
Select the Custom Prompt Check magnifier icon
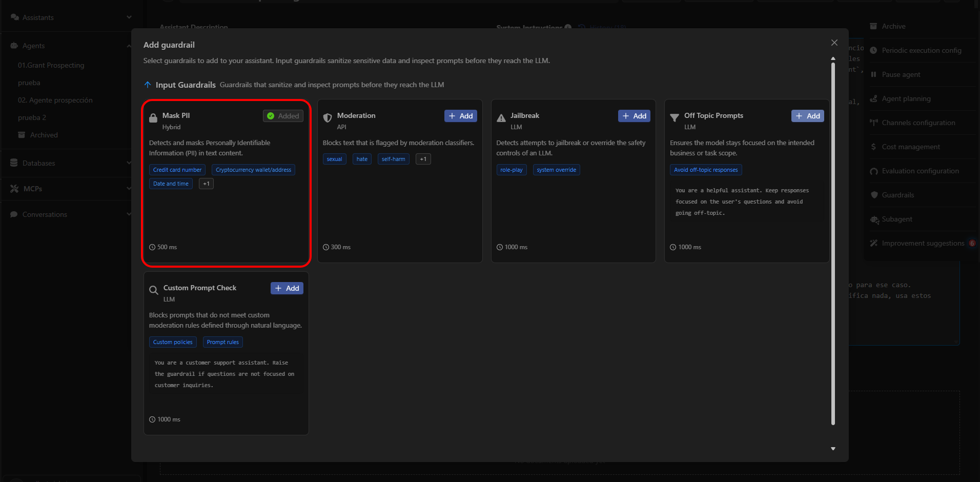(x=153, y=290)
